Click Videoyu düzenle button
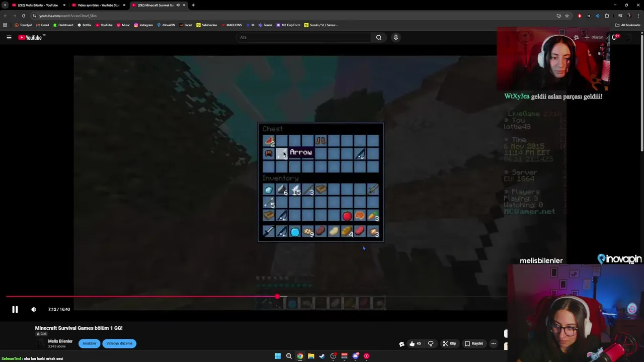 (x=119, y=343)
